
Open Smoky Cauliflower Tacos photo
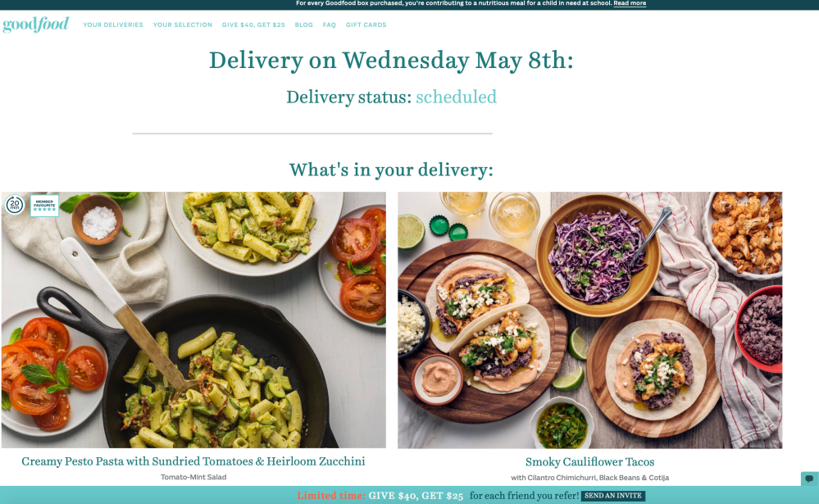coord(589,320)
